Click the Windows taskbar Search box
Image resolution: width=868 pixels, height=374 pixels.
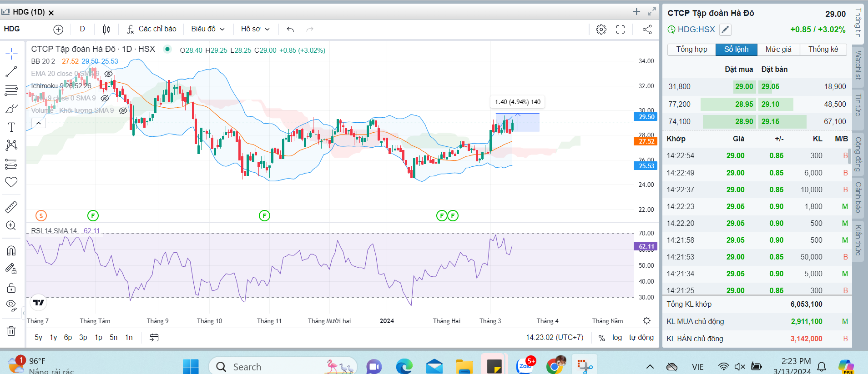pyautogui.click(x=283, y=366)
